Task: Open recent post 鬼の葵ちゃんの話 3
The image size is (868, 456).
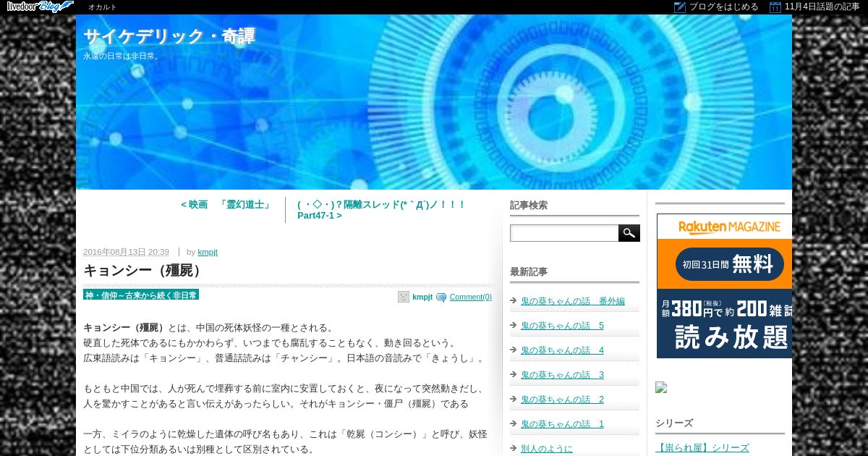Action: point(562,375)
